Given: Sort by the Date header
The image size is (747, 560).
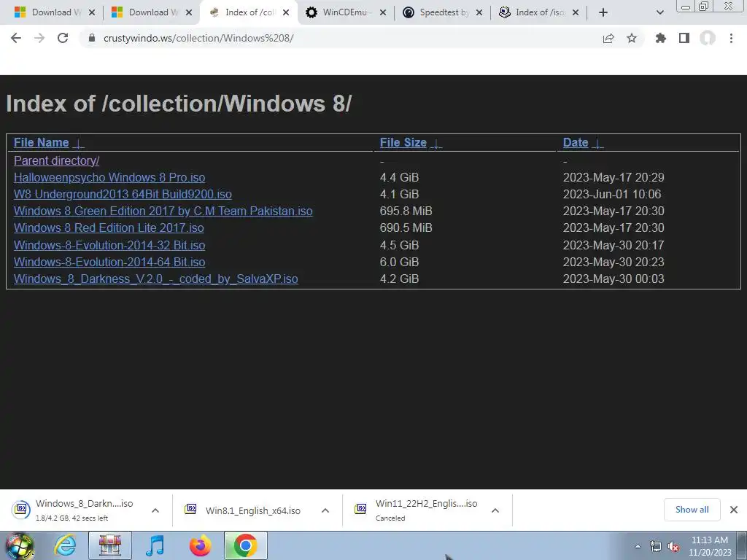Looking at the screenshot, I should [x=576, y=142].
